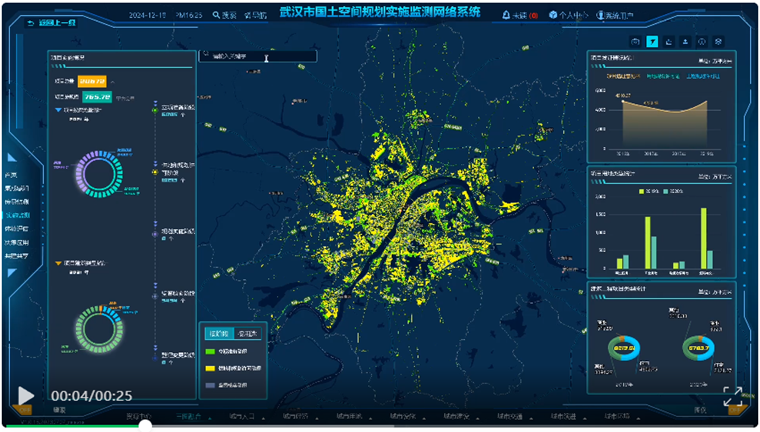The height and width of the screenshot is (432, 760).
Task: Collapse the blue triangle section in left panel
Action: point(58,109)
